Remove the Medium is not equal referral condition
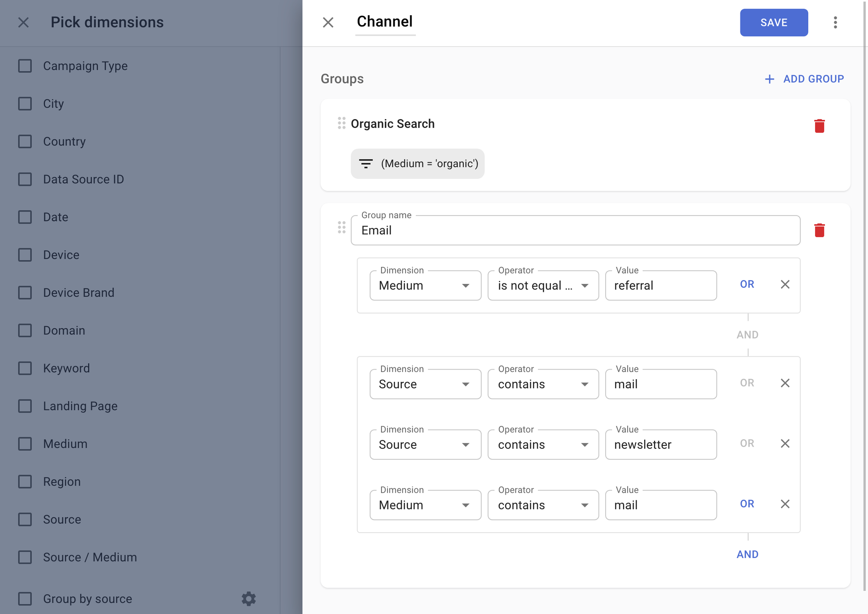 [x=785, y=284]
